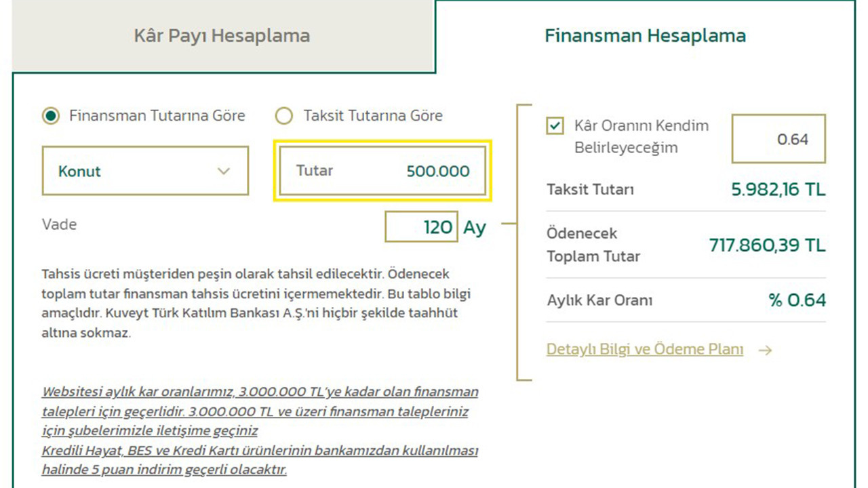Open the Konut financing type dropdown
868x488 pixels.
[x=145, y=171]
